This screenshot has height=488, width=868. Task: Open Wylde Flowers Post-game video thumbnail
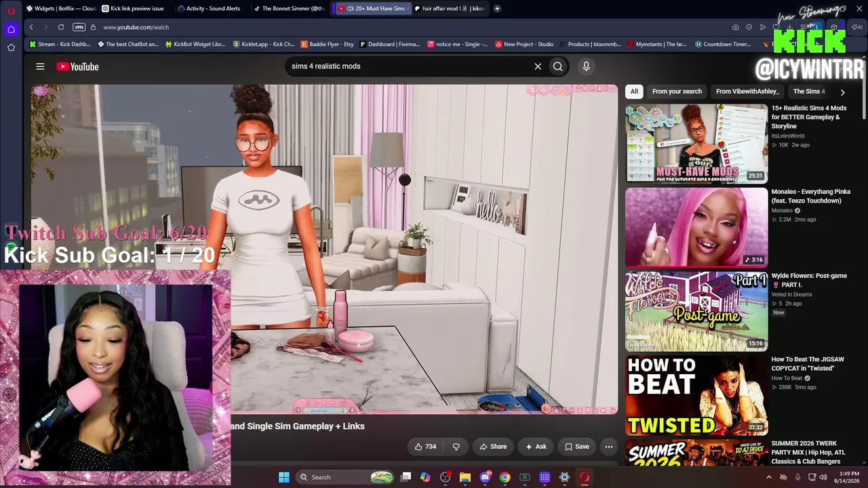[696, 311]
